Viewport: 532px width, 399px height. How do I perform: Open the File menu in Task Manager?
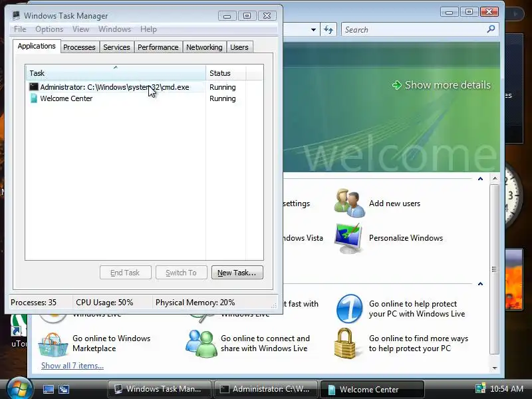click(x=20, y=29)
